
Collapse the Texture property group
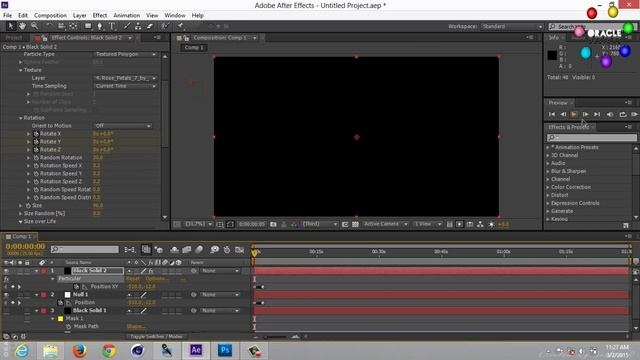[x=20, y=70]
